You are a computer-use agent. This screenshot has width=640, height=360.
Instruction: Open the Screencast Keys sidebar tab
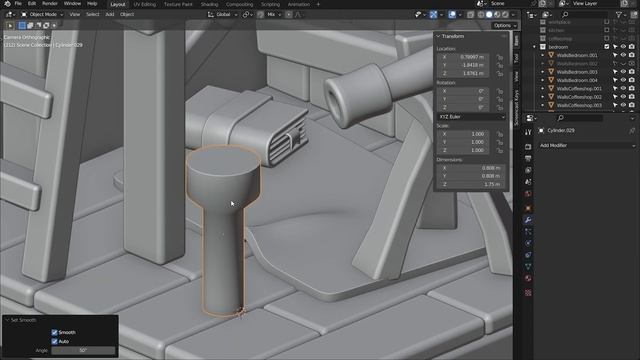tap(516, 108)
